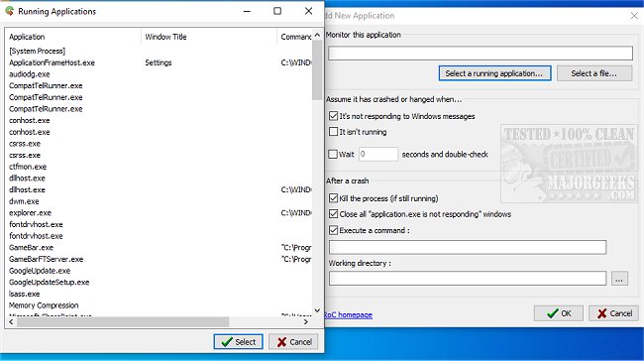Click the Running Applications title bar icon
The image size is (644, 361).
(10, 11)
